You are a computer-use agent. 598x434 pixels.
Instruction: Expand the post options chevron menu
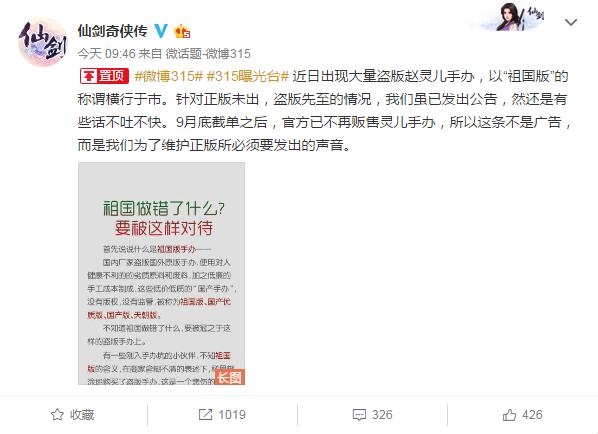coord(571,23)
